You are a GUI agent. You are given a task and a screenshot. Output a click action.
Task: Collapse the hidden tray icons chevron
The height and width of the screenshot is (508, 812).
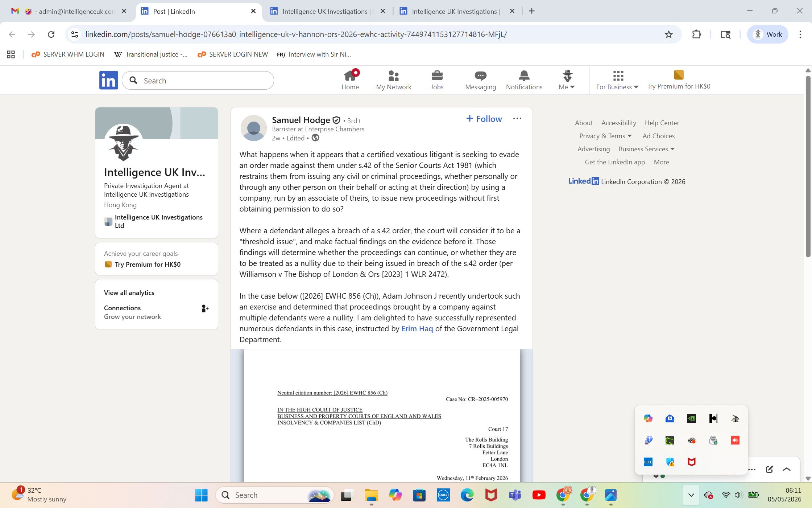(x=691, y=495)
